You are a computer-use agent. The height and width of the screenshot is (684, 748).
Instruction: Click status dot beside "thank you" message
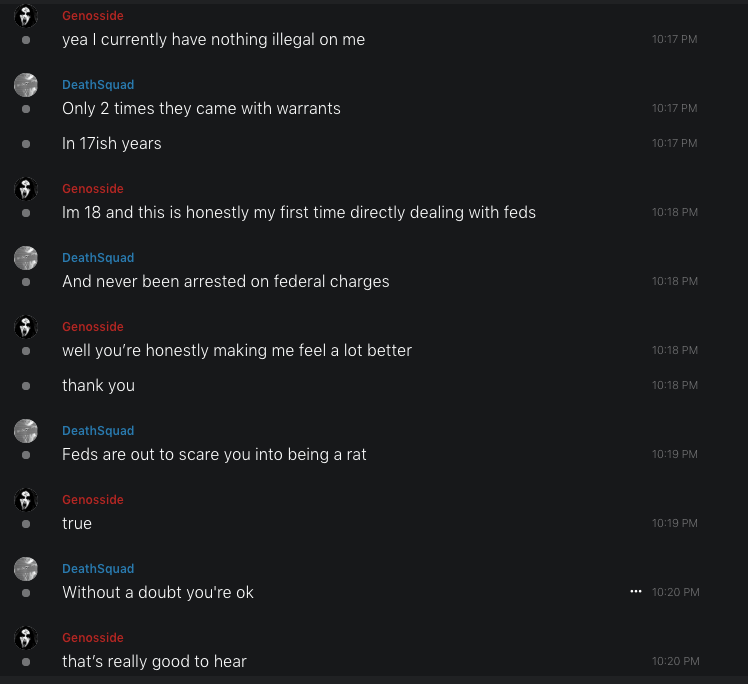point(26,385)
